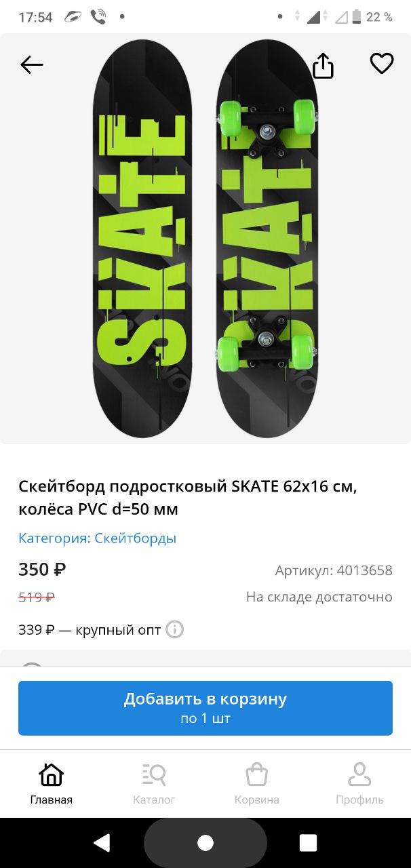Open the Категория: Скейтборды link
Image resolution: width=411 pixels, height=868 pixels.
(x=98, y=538)
